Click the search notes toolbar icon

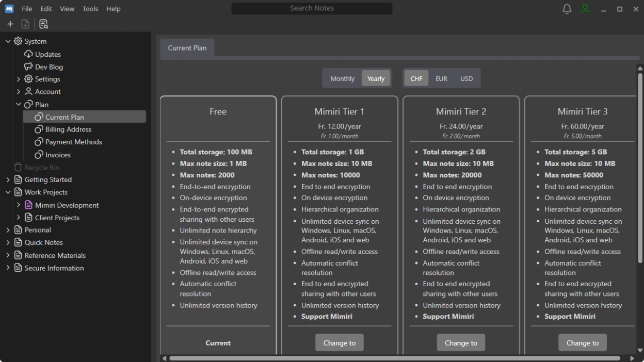click(x=43, y=24)
